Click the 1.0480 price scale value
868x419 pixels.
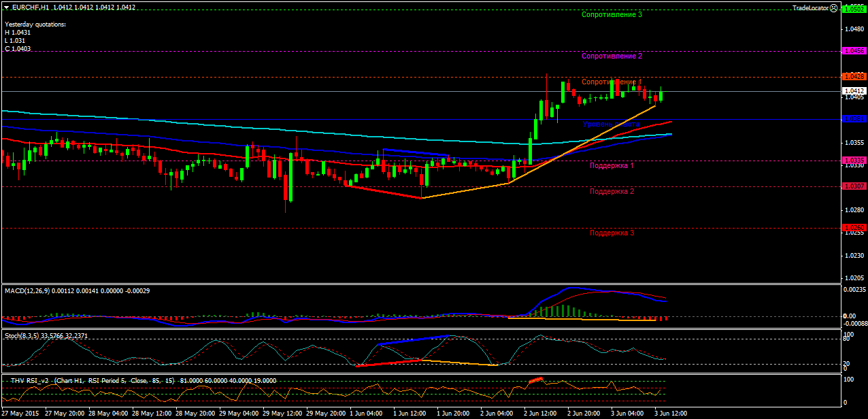(x=854, y=30)
